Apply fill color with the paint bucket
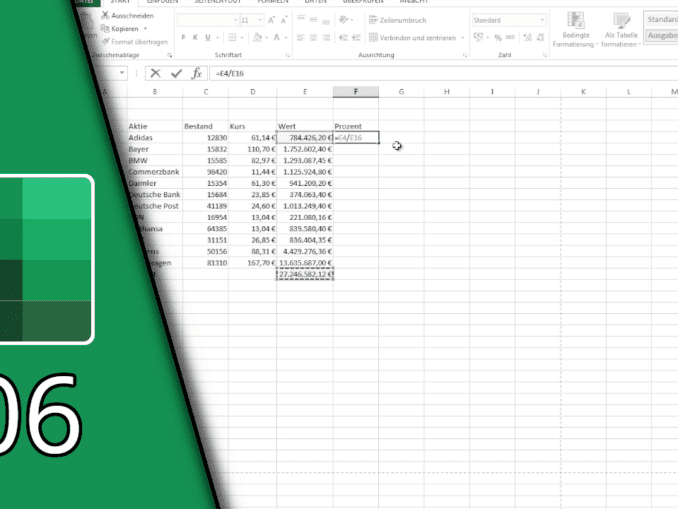Viewport: 678px width, 509px height. click(x=257, y=38)
